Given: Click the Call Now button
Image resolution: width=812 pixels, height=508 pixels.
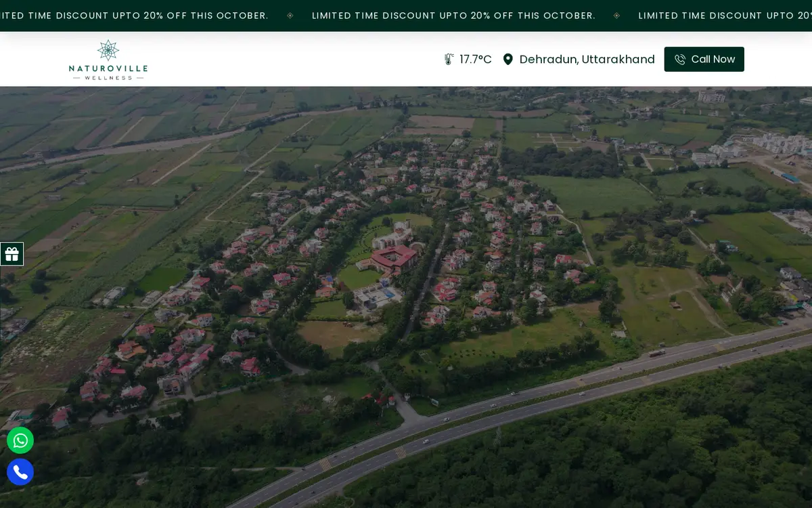Looking at the screenshot, I should pyautogui.click(x=704, y=59).
